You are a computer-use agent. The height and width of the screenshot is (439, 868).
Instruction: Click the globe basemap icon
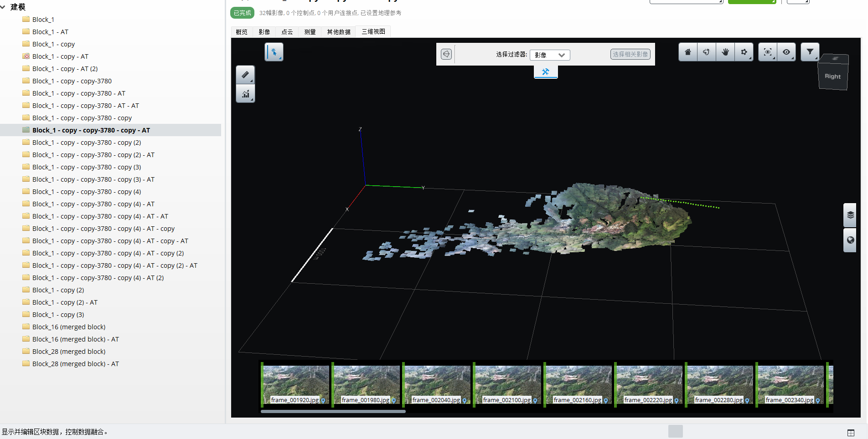click(x=850, y=240)
